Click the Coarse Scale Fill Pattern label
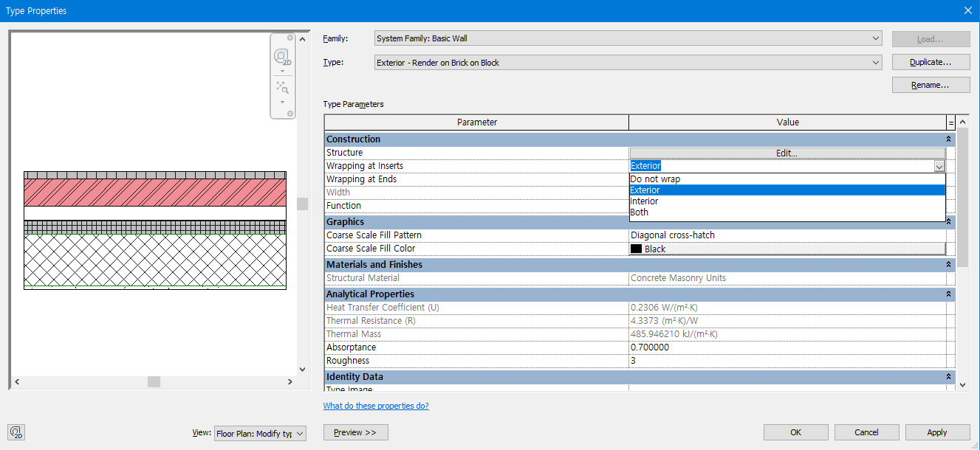The height and width of the screenshot is (450, 980). coord(374,235)
